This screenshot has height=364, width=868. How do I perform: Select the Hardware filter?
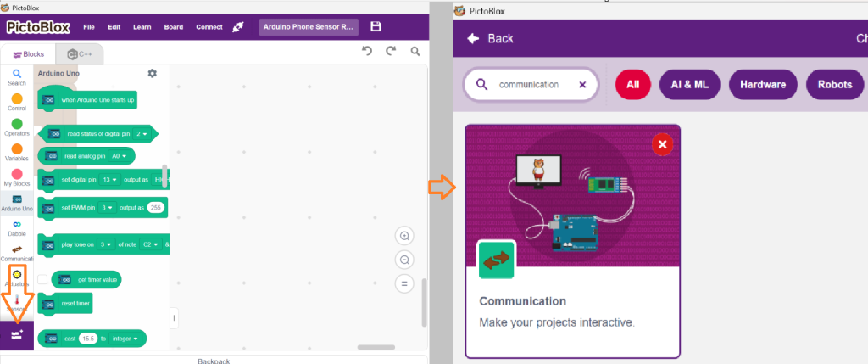(x=763, y=85)
